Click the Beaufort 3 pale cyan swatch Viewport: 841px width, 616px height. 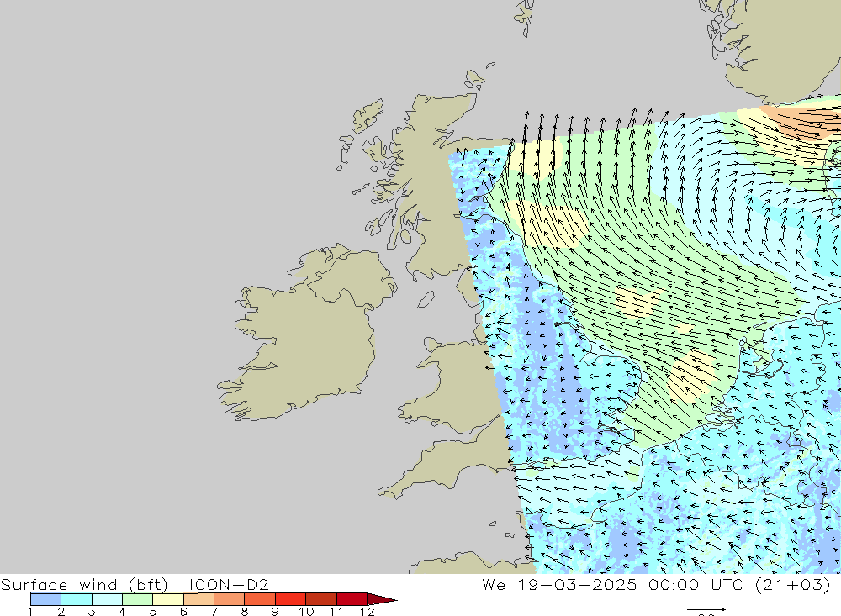pos(107,599)
